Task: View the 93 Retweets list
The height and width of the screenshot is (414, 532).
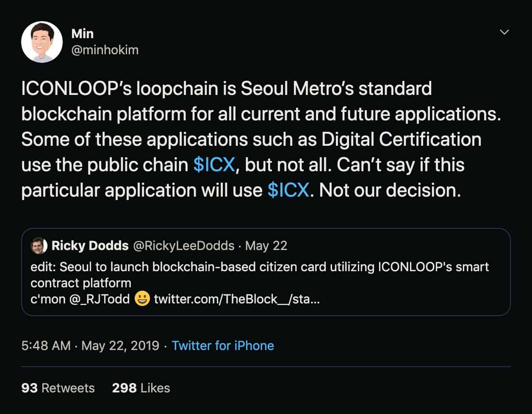Action: click(x=58, y=387)
